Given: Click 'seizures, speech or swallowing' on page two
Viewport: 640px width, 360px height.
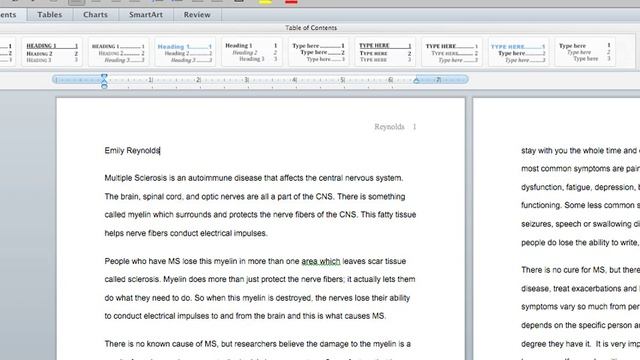Looking at the screenshot, I should [576, 224].
